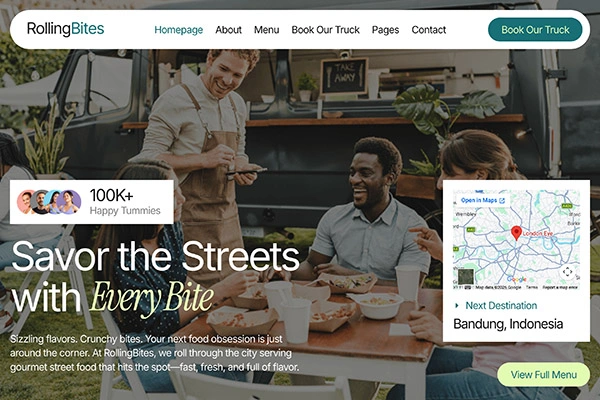Click the teal Book Our Truck button
The image size is (600, 400).
pos(535,29)
